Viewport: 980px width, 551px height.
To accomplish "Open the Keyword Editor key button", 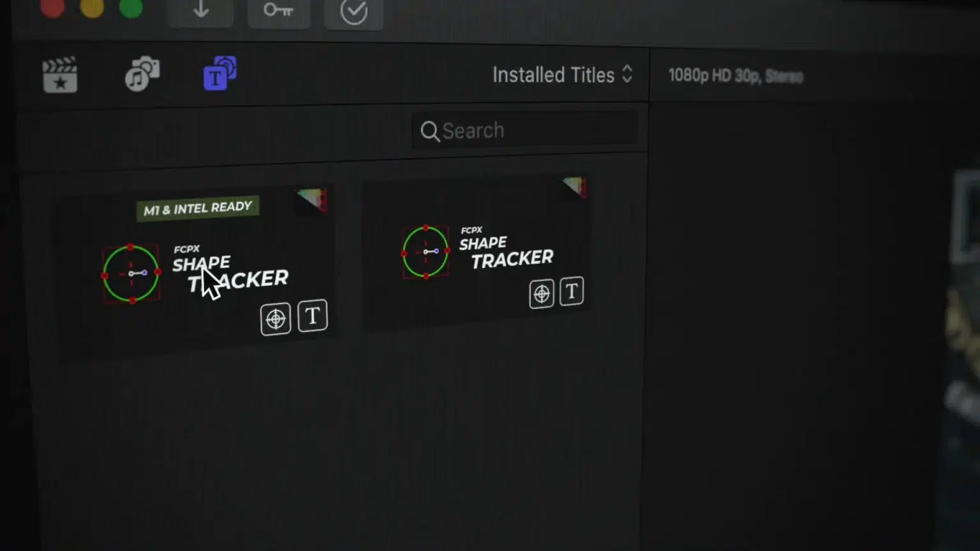I will point(279,11).
